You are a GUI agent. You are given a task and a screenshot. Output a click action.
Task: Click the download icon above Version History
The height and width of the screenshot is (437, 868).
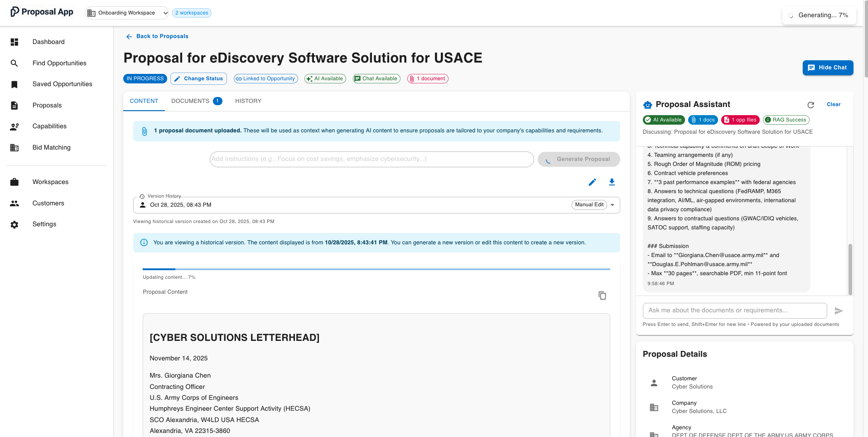(x=612, y=182)
